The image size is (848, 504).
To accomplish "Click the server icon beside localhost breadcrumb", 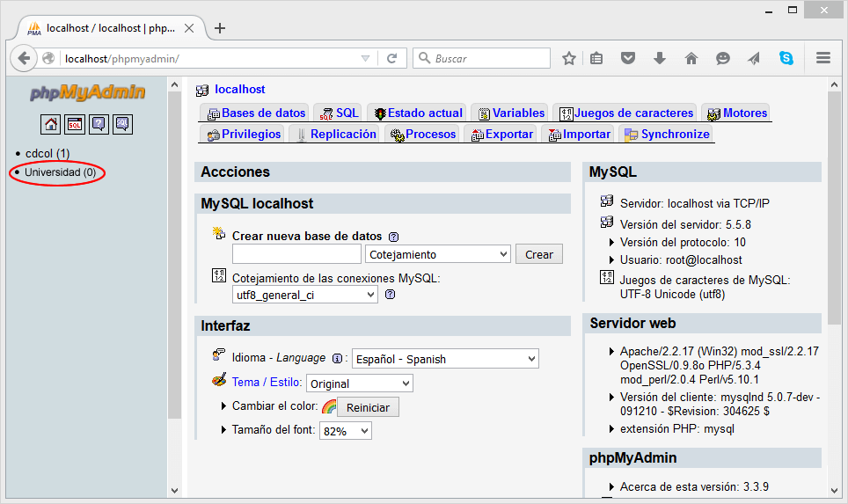I will [x=202, y=91].
